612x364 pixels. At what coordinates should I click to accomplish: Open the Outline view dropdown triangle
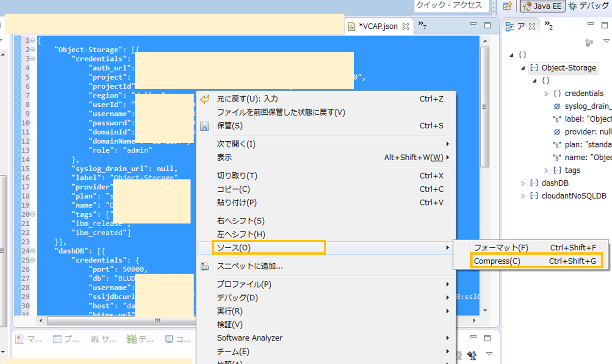point(607,40)
